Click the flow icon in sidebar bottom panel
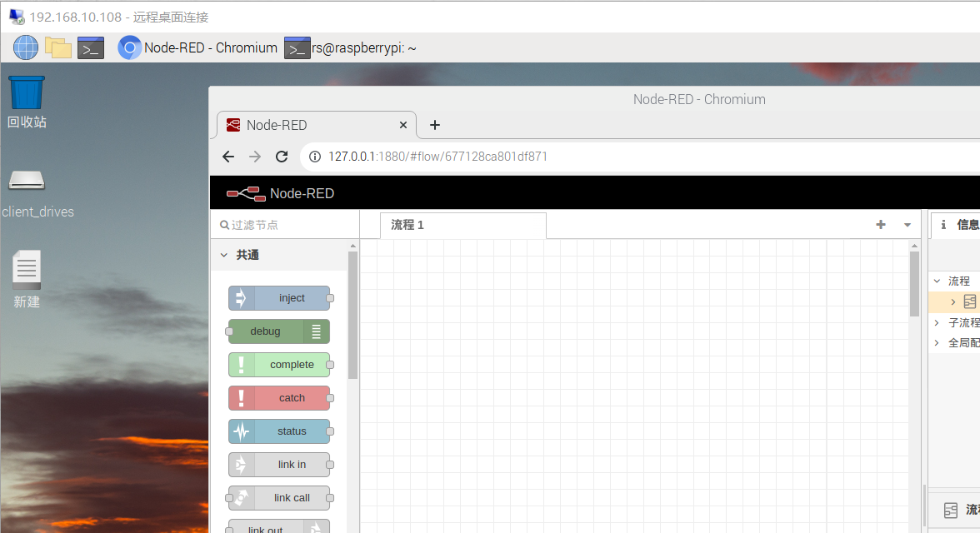This screenshot has width=980, height=533. 951,511
